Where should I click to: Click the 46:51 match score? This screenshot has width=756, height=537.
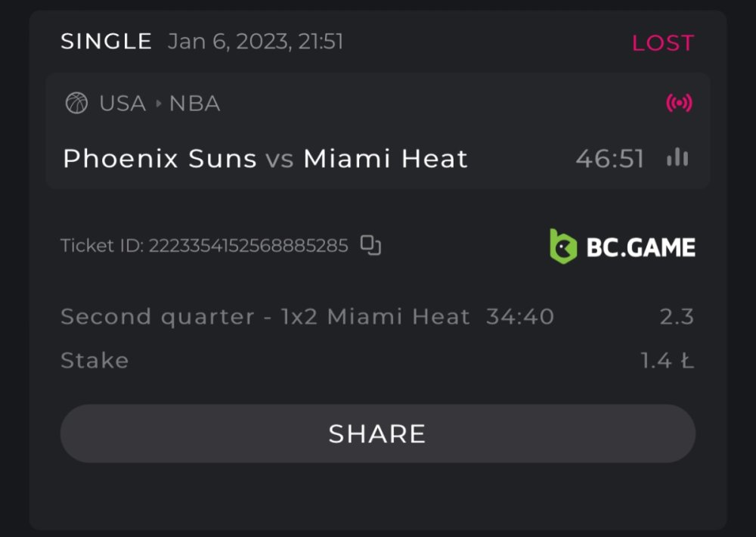(x=609, y=159)
